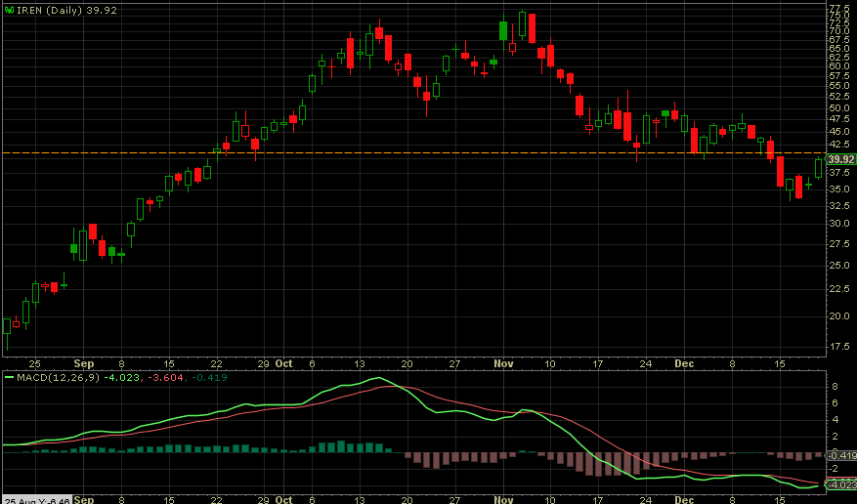Image resolution: width=857 pixels, height=504 pixels.
Task: Select the "IREN (Daily) 39.92" chart title
Action: 66,10
